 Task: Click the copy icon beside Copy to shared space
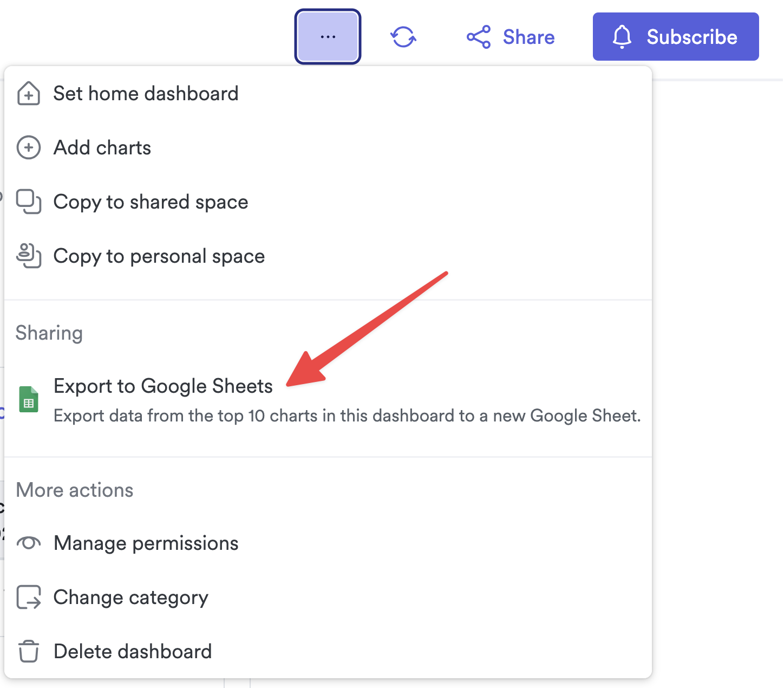[29, 202]
